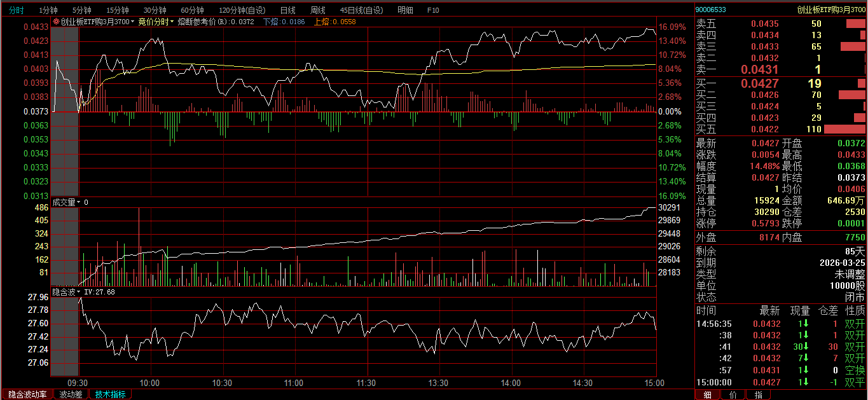Click the 买五 order volume bar
This screenshot has height=400, width=868.
[844, 129]
